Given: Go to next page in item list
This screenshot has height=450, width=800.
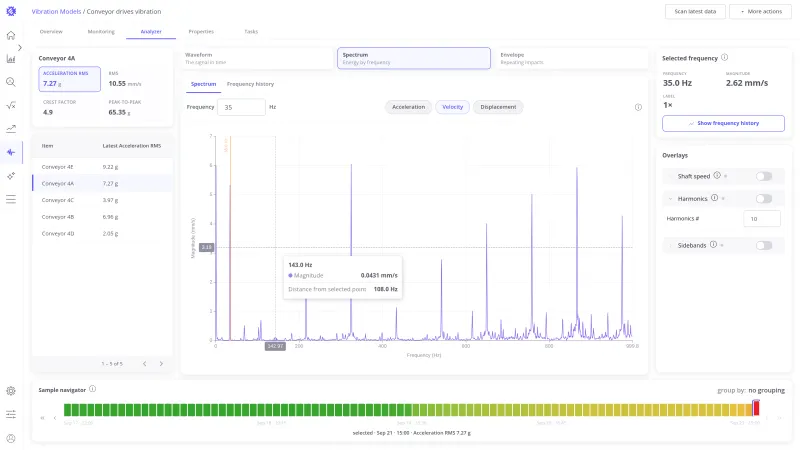Looking at the screenshot, I should tap(161, 364).
